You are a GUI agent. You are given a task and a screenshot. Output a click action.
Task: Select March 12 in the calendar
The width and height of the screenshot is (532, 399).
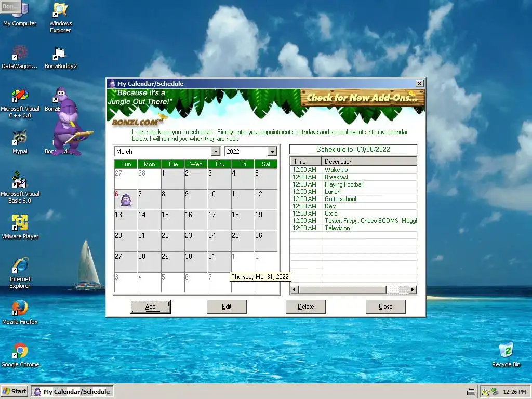266,199
